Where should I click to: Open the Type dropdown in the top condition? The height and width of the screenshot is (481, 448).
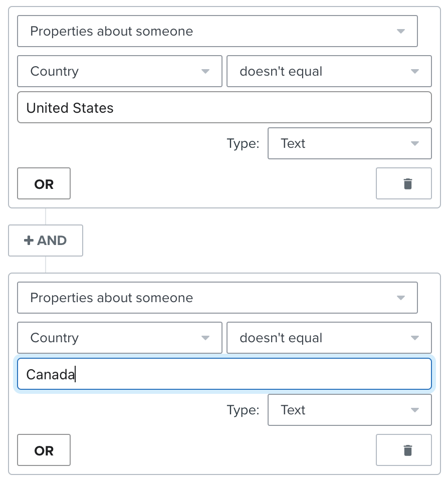coord(349,143)
